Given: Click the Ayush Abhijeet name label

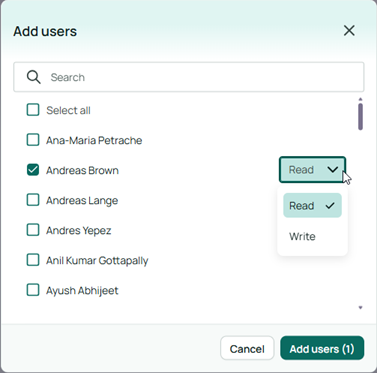Looking at the screenshot, I should click(82, 291).
